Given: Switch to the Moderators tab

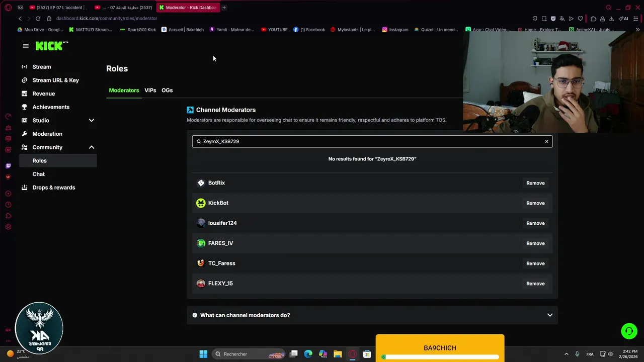Looking at the screenshot, I should pyautogui.click(x=124, y=90).
